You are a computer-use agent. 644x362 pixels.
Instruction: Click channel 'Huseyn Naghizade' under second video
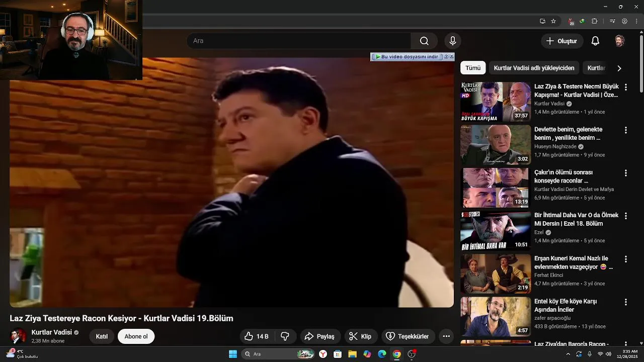click(555, 146)
